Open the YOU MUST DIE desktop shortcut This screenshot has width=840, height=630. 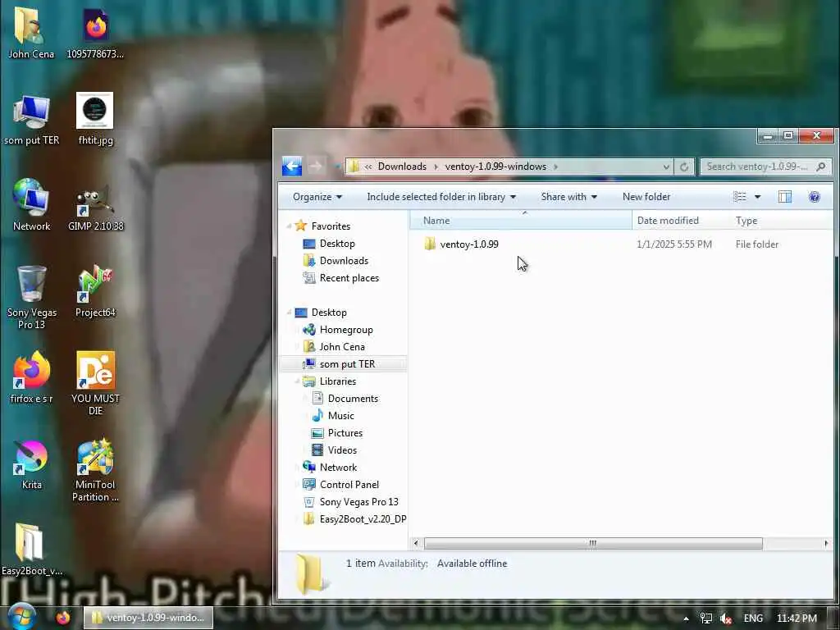click(x=95, y=382)
